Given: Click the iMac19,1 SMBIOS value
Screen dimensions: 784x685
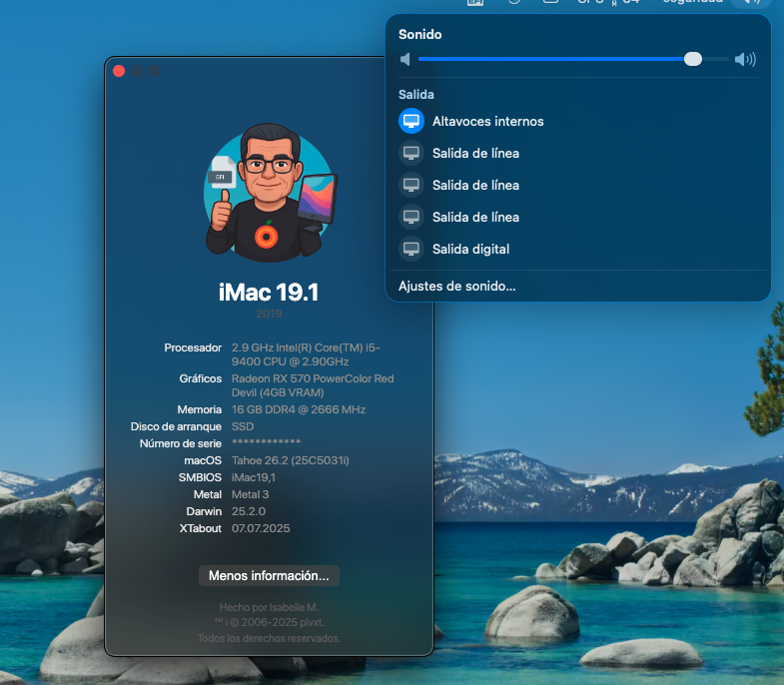Looking at the screenshot, I should tap(253, 477).
